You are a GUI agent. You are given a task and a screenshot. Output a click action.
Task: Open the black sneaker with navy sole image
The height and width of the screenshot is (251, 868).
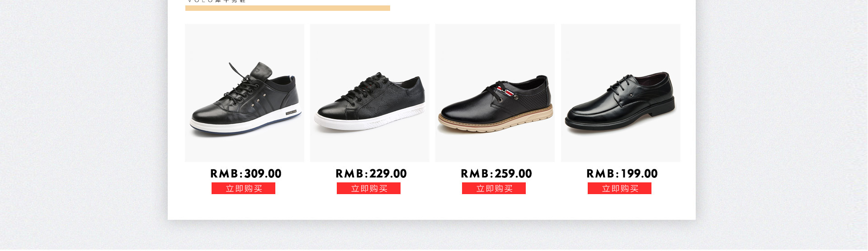pyautogui.click(x=245, y=93)
